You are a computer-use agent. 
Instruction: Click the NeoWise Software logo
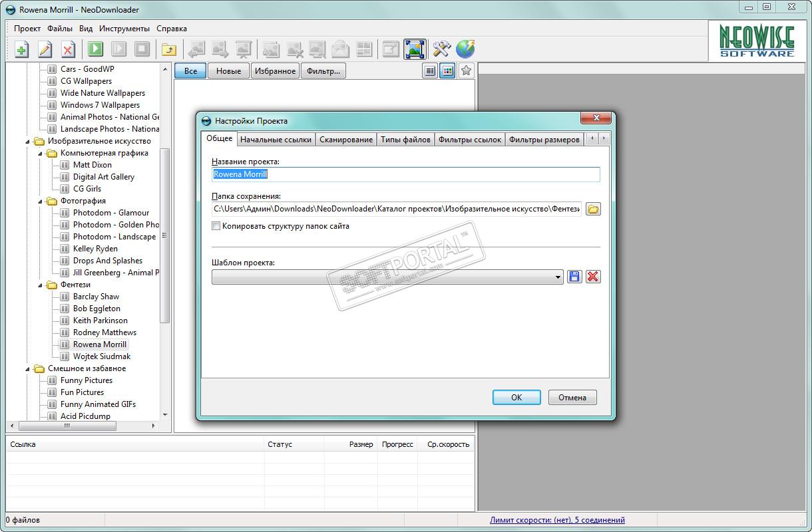(757, 41)
